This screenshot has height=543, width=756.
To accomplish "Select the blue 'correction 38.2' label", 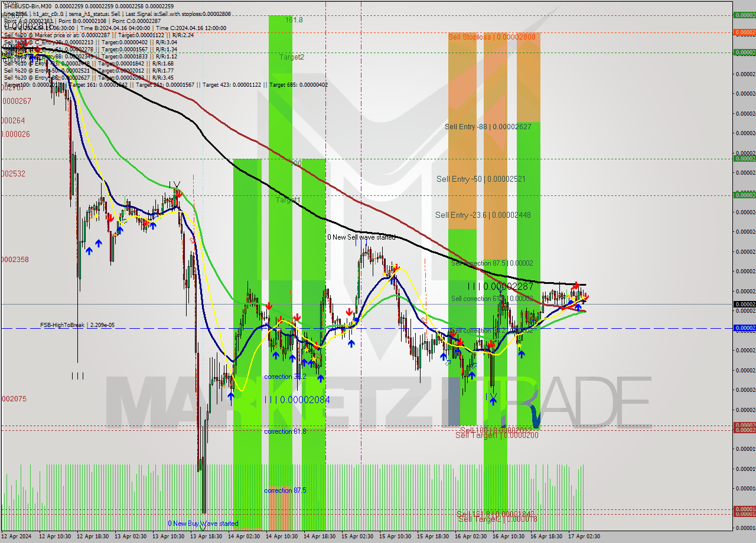I will 285,377.
